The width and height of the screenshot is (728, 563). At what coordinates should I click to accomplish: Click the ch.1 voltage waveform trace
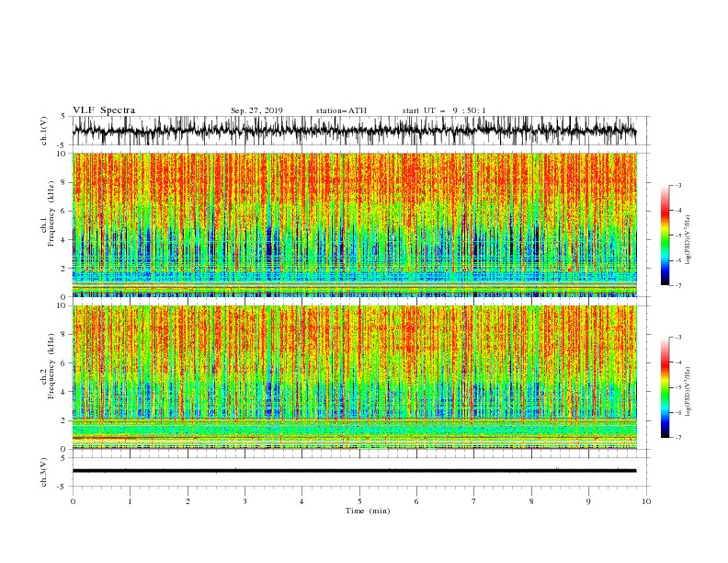tap(355, 131)
